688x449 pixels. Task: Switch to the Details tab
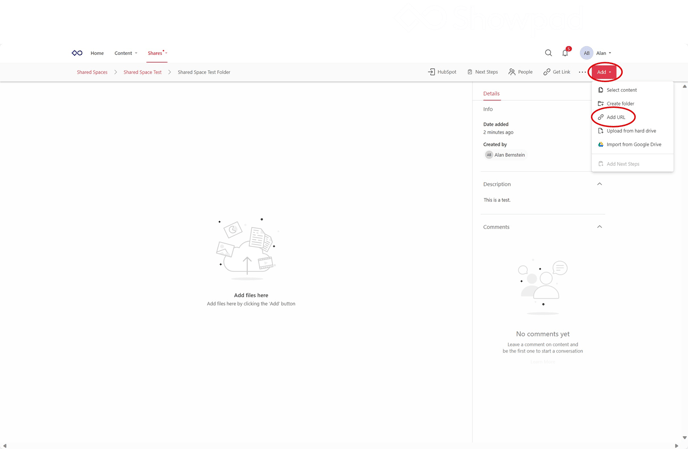pos(491,93)
